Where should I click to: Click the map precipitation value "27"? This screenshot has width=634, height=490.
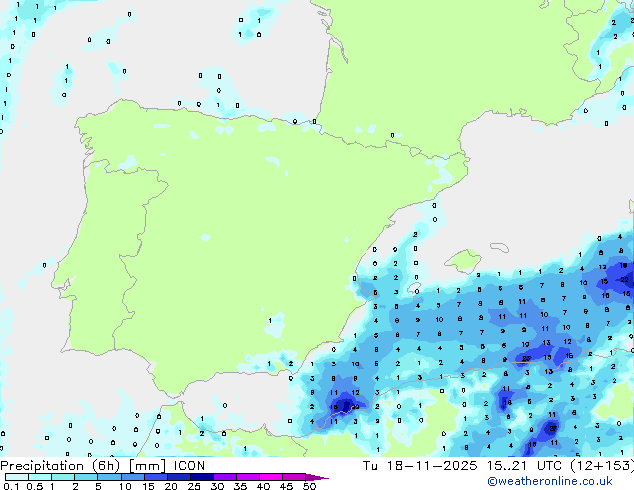[553, 429]
